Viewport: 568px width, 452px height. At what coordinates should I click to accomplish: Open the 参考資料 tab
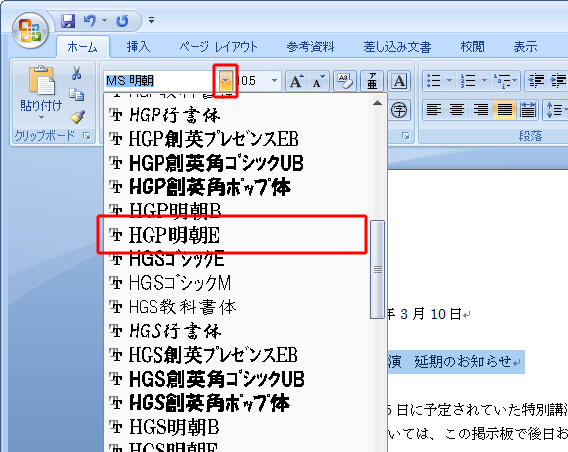310,47
